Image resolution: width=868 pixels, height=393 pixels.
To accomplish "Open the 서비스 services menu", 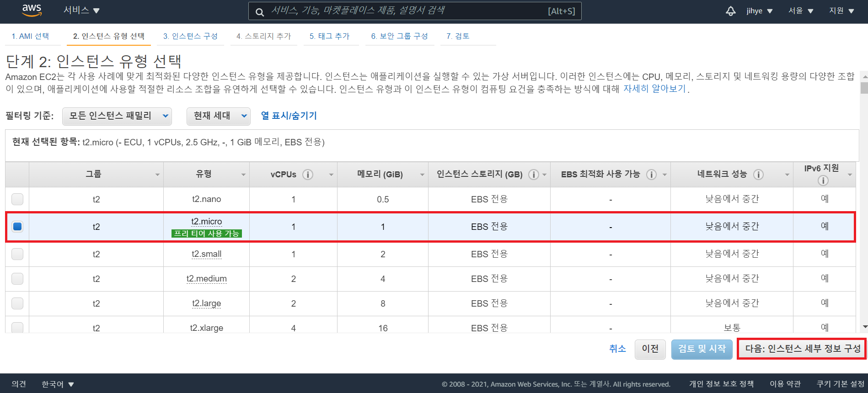I will pyautogui.click(x=81, y=11).
